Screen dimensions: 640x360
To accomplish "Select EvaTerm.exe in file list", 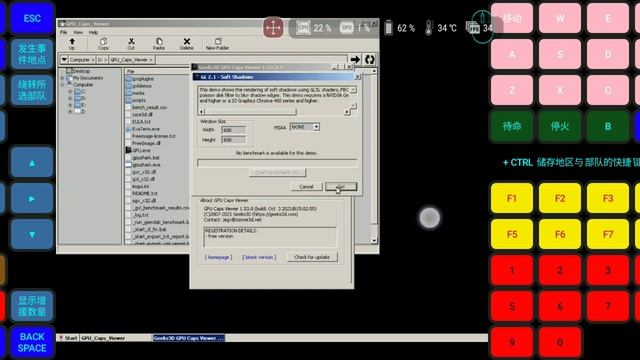I will (x=142, y=129).
